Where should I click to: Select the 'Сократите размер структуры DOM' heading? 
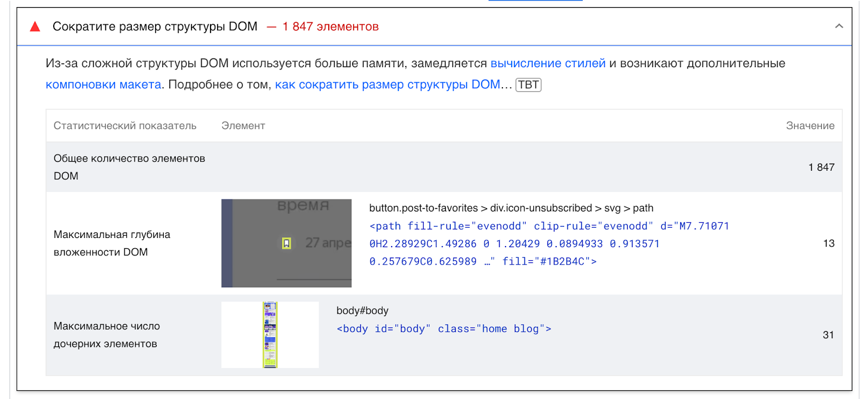coord(155,27)
